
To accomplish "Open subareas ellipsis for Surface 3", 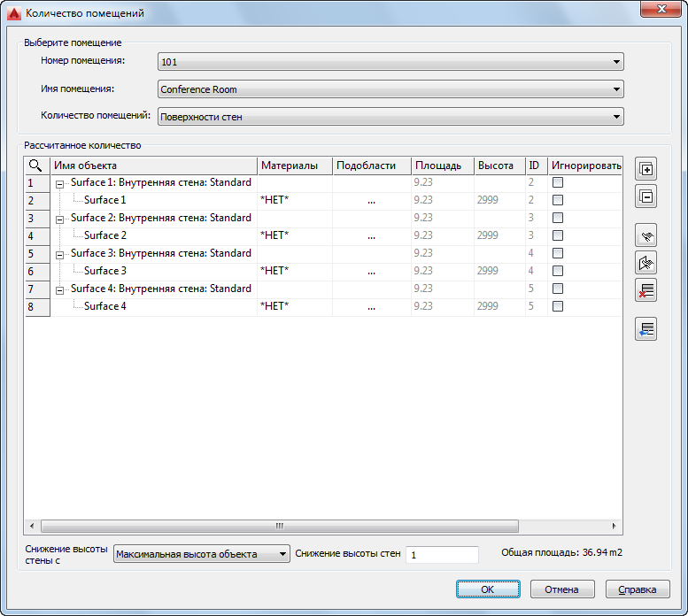I will [x=372, y=272].
